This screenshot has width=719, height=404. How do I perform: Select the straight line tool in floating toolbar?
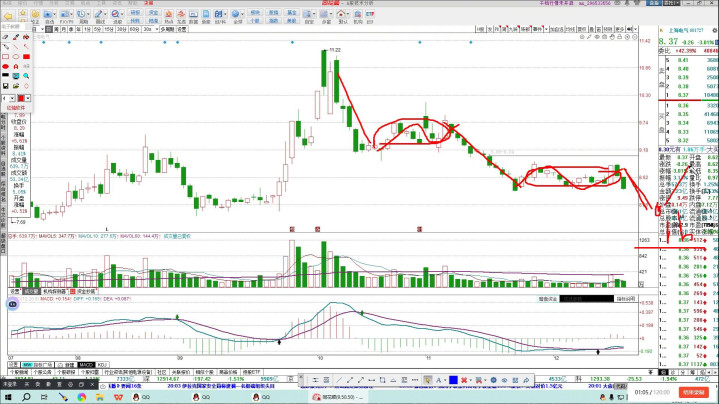point(339,380)
